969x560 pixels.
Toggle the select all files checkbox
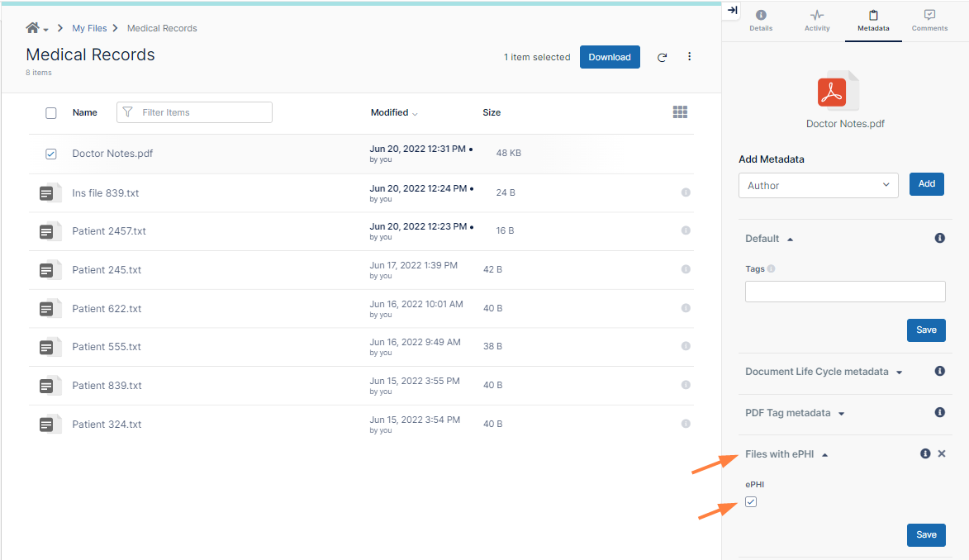pos(51,113)
